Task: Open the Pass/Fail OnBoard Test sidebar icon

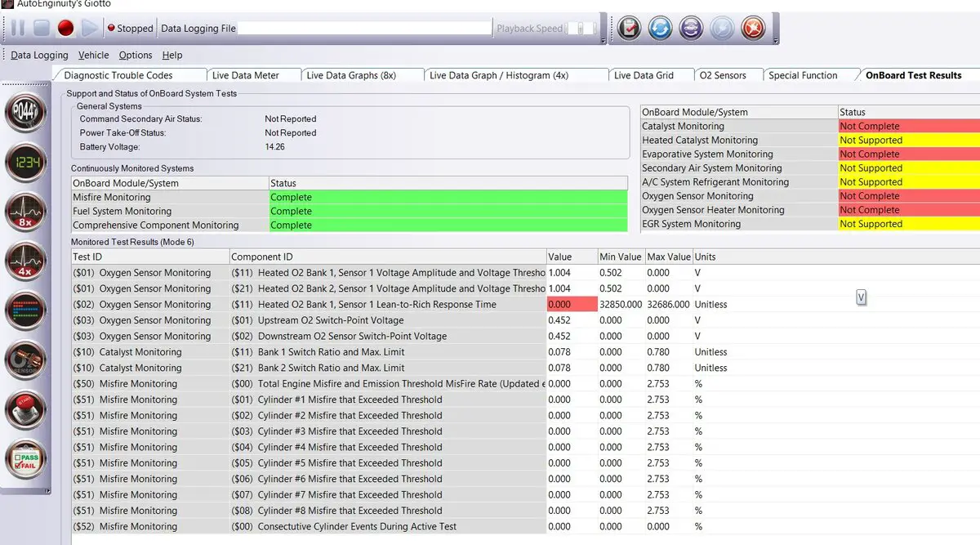Action: [x=25, y=459]
